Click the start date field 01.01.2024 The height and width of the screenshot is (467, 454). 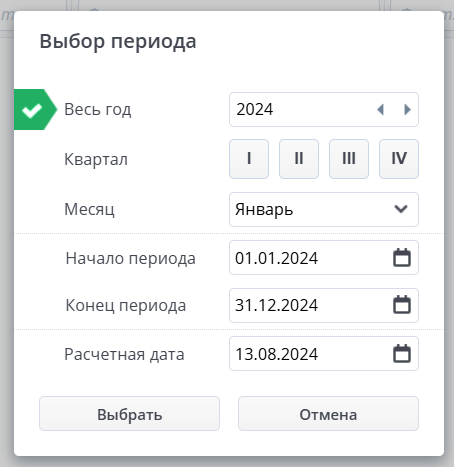point(324,258)
